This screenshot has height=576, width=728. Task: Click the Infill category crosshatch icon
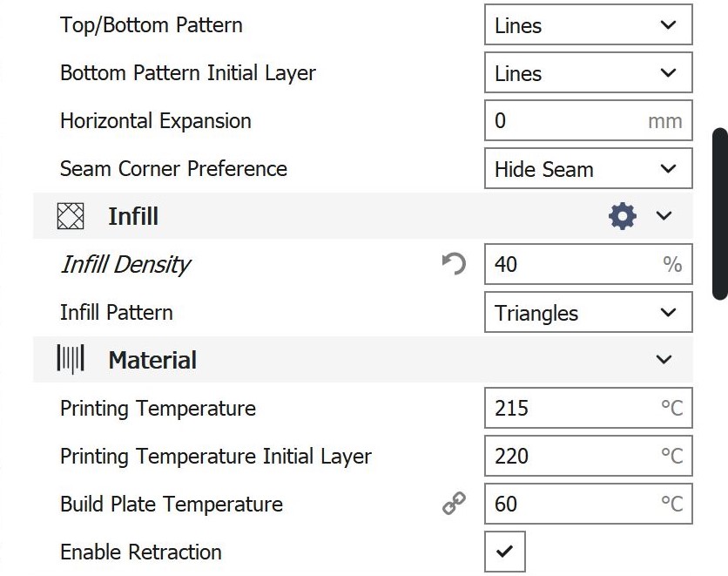[x=71, y=216]
